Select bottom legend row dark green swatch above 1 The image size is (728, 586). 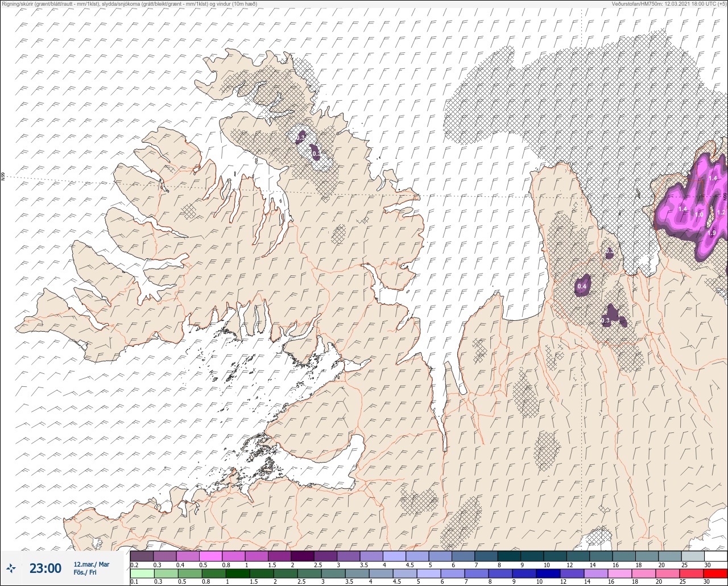click(x=237, y=573)
